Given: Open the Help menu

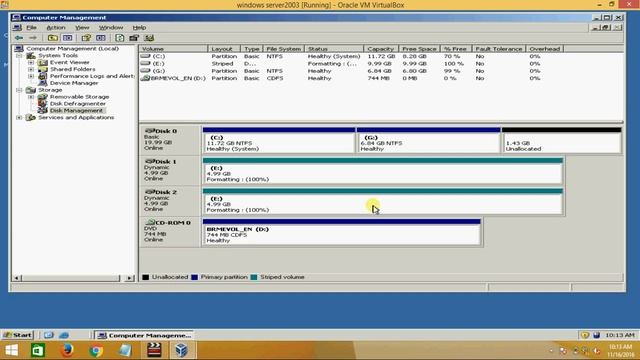Looking at the screenshot, I should (139, 28).
